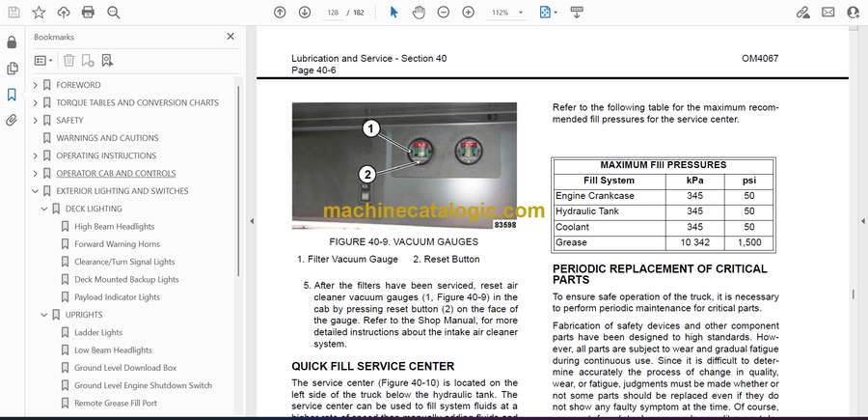Bookmark this file with the star icon

(39, 13)
